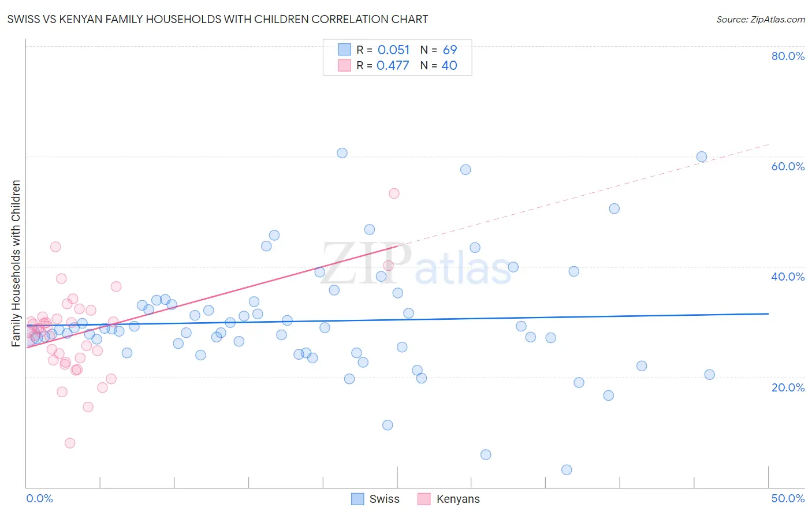The height and width of the screenshot is (515, 812).
Task: Click the 0.0% x-axis label
Action: 39,498
